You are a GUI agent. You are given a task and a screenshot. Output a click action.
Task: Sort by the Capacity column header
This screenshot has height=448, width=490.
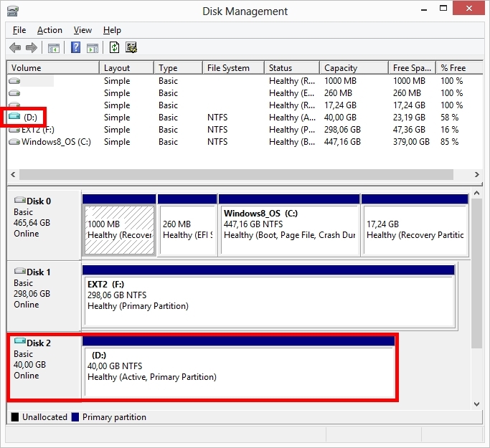tap(354, 68)
